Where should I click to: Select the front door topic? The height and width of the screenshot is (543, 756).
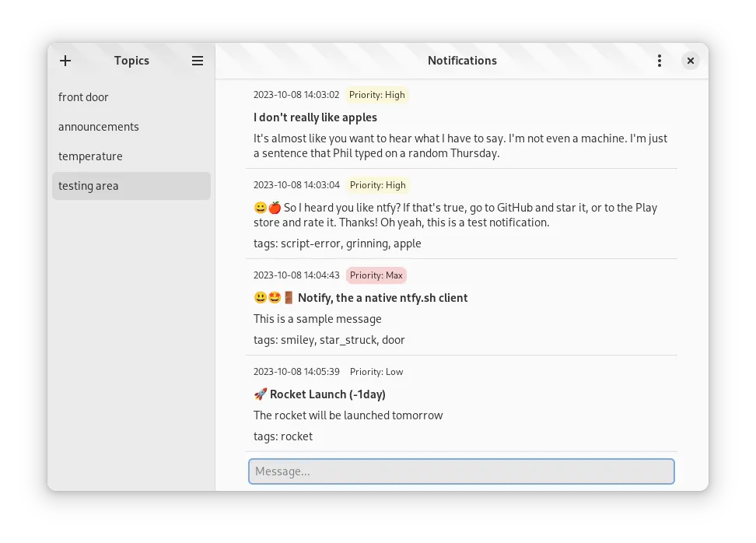(x=84, y=96)
